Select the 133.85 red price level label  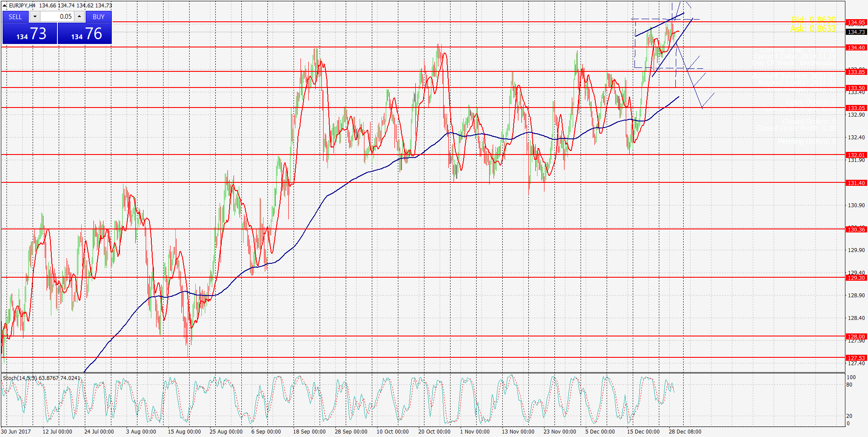856,72
